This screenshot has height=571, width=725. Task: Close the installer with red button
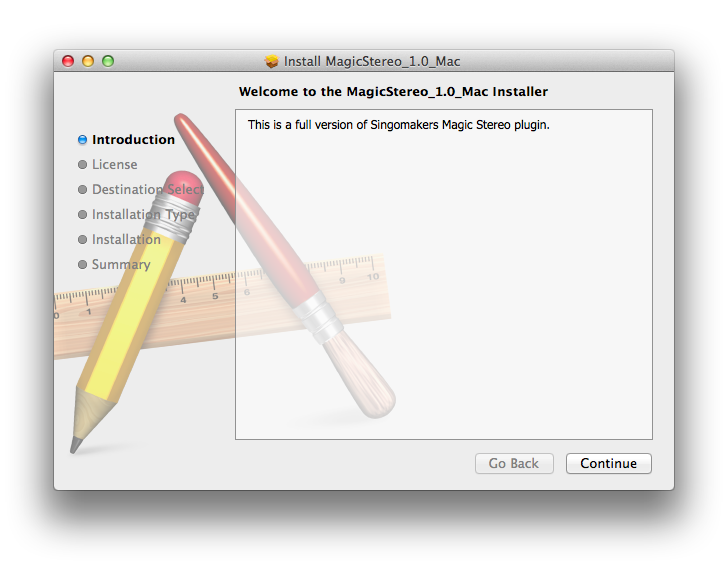[68, 61]
